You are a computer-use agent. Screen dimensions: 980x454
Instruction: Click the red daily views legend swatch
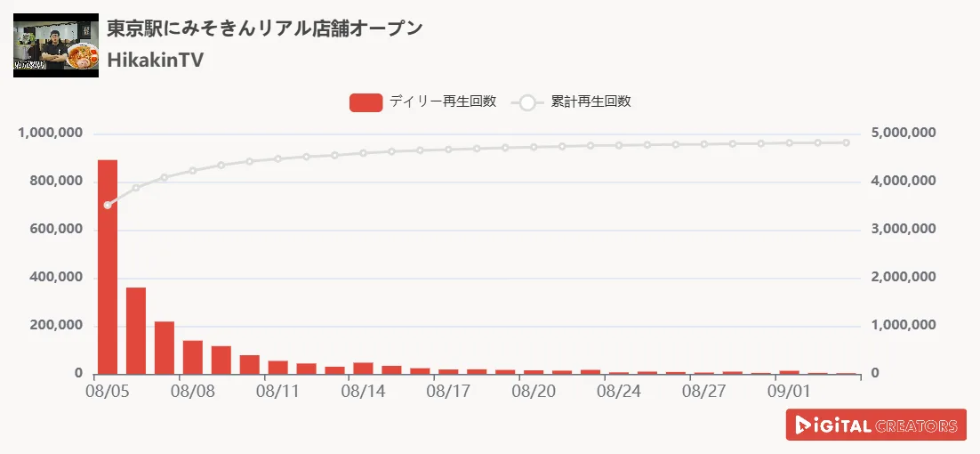coord(365,102)
